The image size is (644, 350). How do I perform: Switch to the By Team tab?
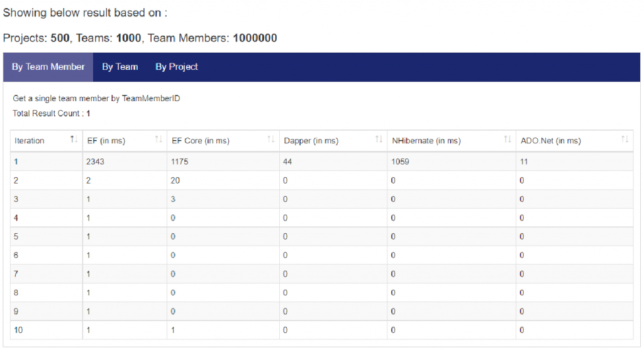(x=120, y=67)
